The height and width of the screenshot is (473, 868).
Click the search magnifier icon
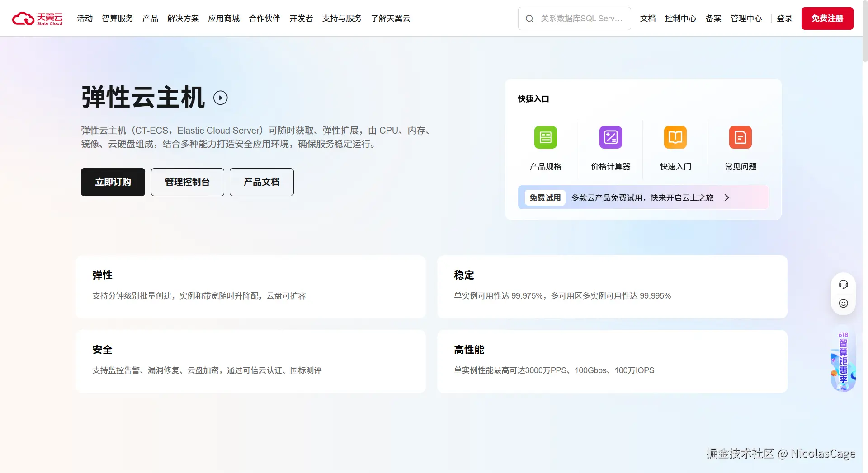click(x=529, y=19)
